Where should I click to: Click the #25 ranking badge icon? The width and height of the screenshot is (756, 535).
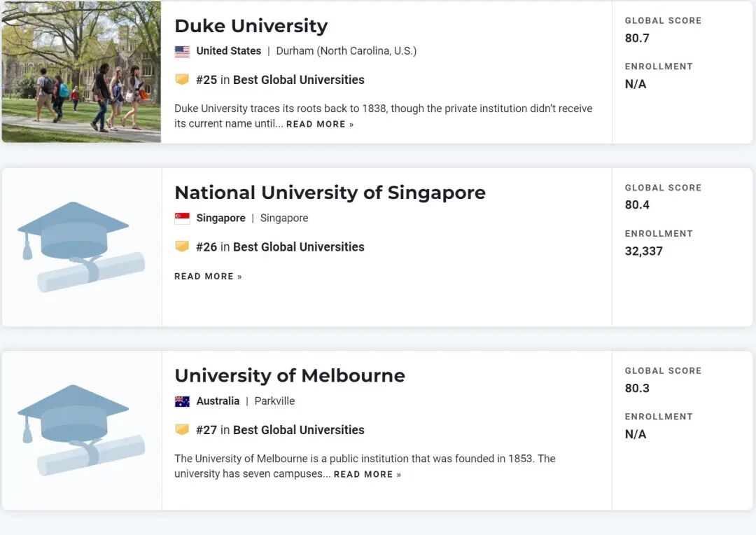[x=182, y=80]
